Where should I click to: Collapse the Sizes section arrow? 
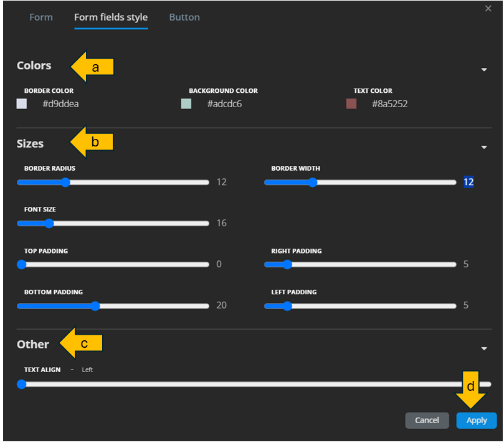[x=484, y=148]
